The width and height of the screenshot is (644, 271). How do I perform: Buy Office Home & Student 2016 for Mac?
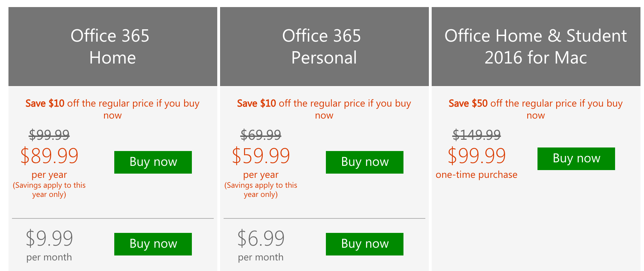[576, 159]
